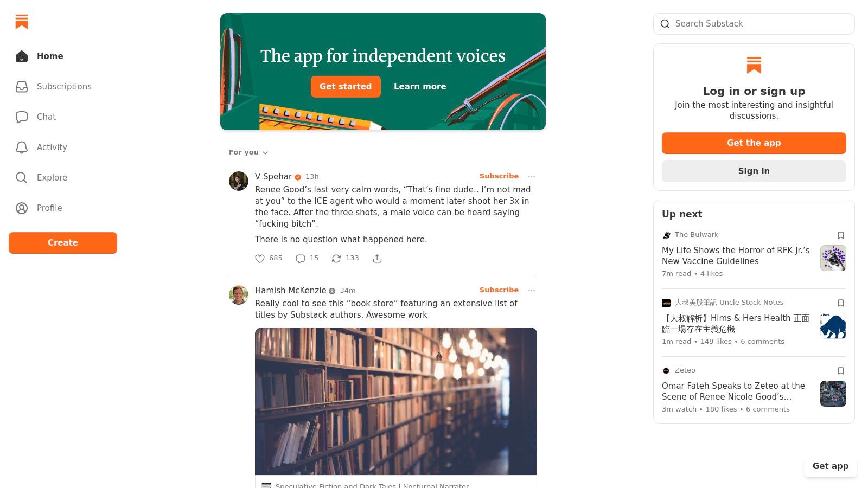
Task: Go to Subscriptions in the sidebar
Action: (x=64, y=87)
